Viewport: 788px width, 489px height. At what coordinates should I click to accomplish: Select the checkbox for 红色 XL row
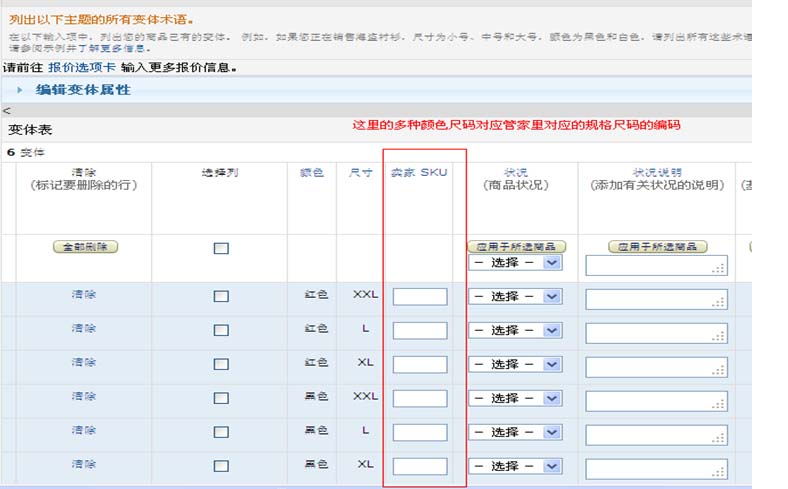(x=221, y=364)
